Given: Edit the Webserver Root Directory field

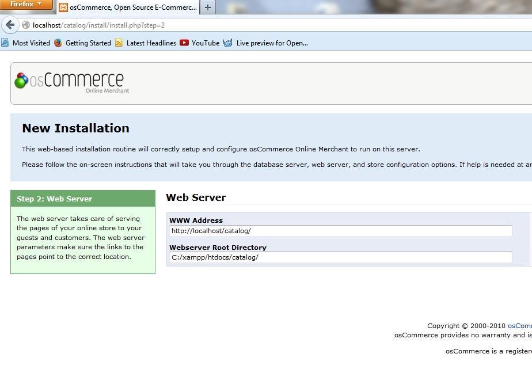Looking at the screenshot, I should click(x=341, y=257).
